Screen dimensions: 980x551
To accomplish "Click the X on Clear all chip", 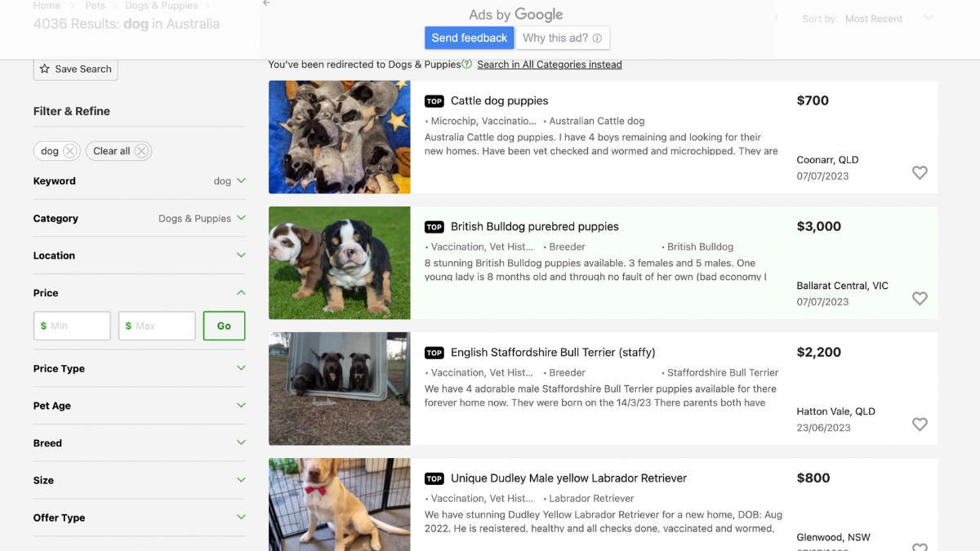I will click(x=141, y=151).
